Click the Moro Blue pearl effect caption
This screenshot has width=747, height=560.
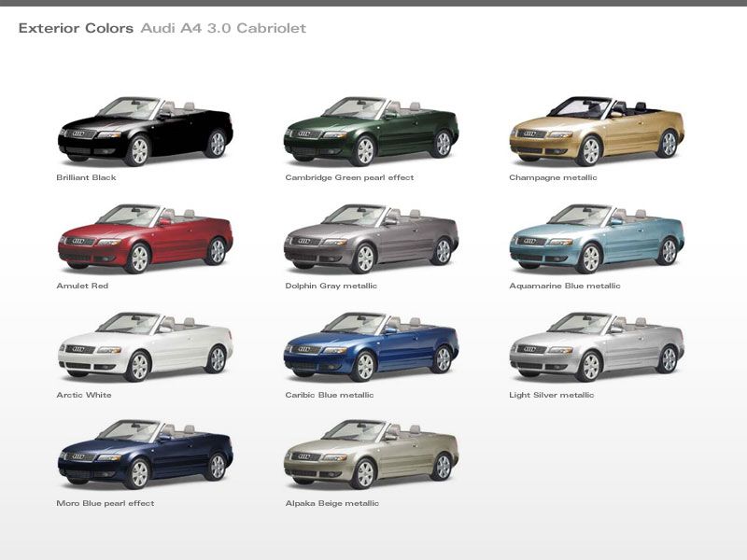tap(105, 503)
